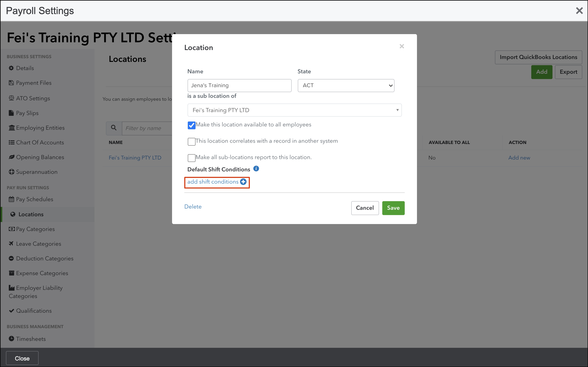Open the State dropdown showing ACT
This screenshot has height=367, width=588.
coord(346,85)
